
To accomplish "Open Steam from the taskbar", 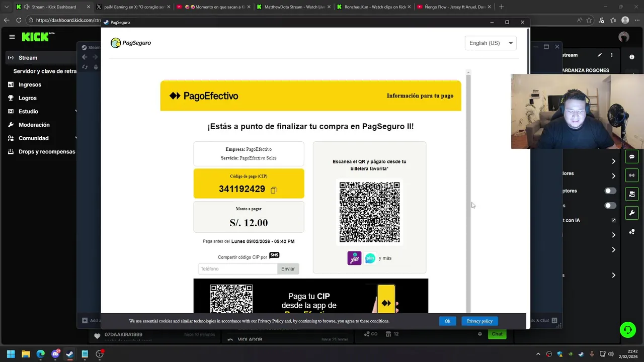I will point(70,354).
